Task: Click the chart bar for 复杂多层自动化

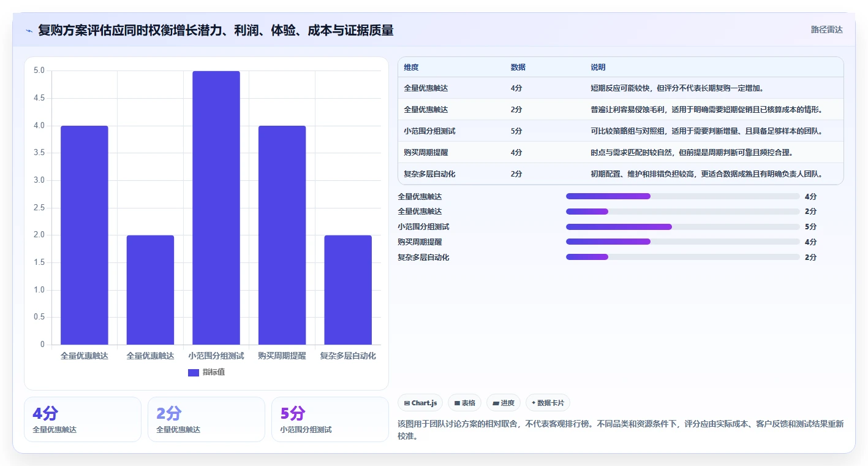Action: point(348,290)
